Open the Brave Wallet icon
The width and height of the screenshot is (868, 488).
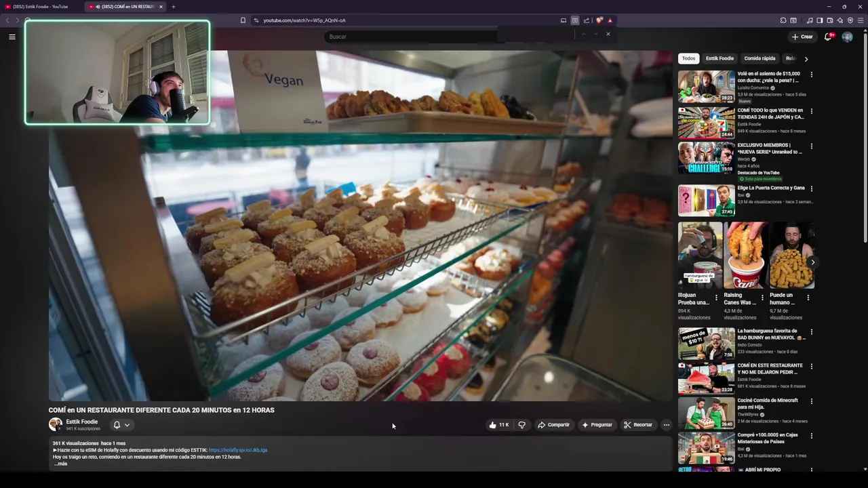(x=830, y=20)
